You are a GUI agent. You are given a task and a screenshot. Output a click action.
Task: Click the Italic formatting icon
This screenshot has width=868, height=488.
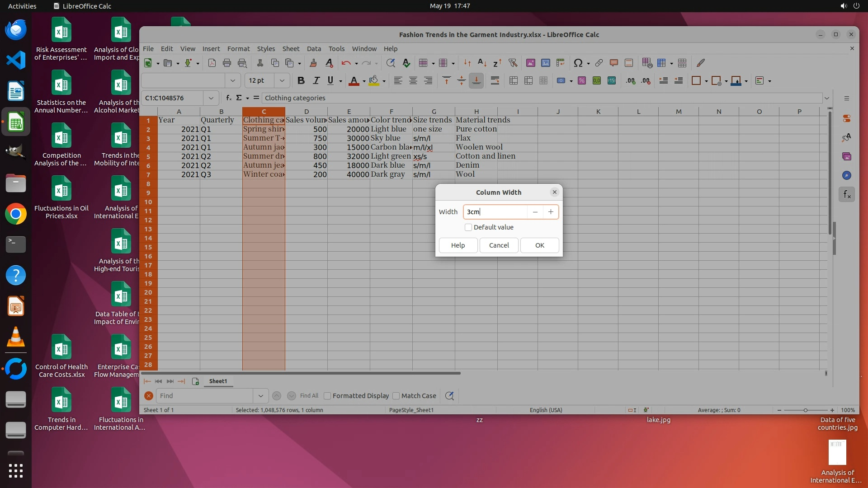coord(316,81)
